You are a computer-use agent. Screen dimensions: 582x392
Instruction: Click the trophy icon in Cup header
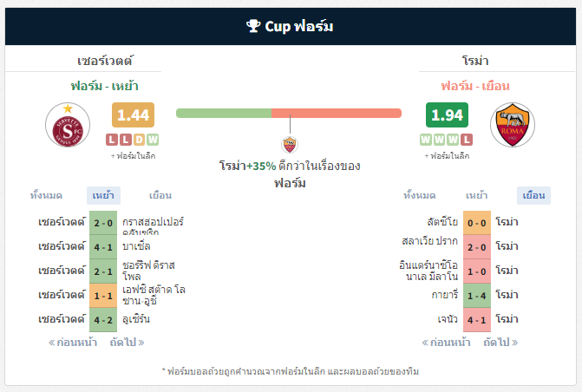253,26
